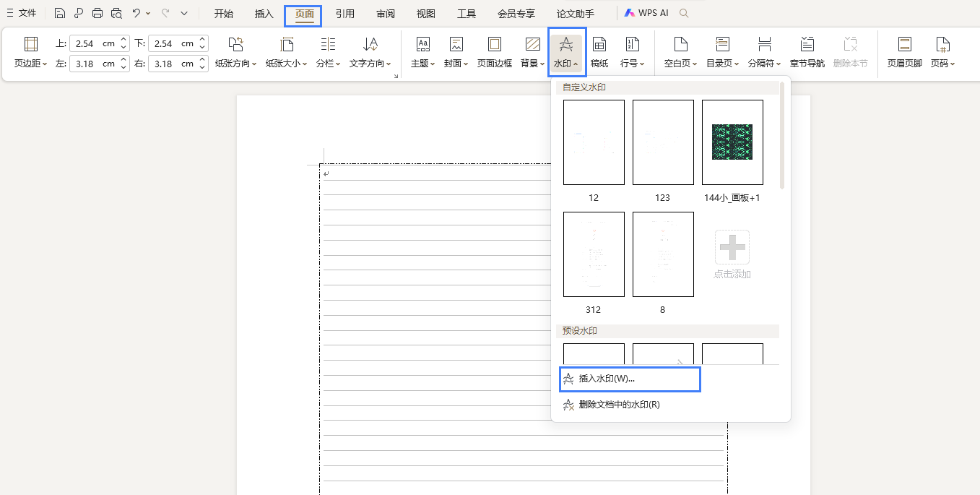Click the Undo arrow icon

pos(136,13)
